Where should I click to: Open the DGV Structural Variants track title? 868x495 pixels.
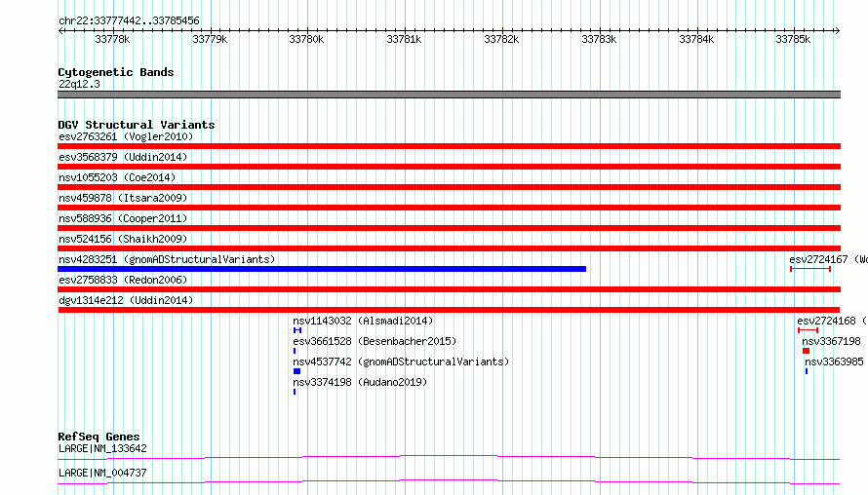coord(137,125)
